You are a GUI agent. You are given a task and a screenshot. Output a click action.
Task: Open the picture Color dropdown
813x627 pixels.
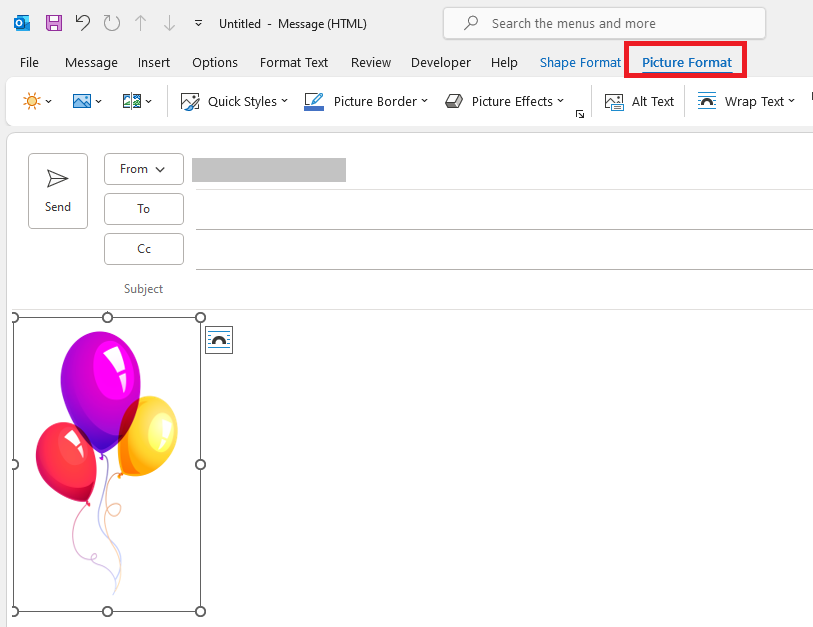(x=87, y=101)
